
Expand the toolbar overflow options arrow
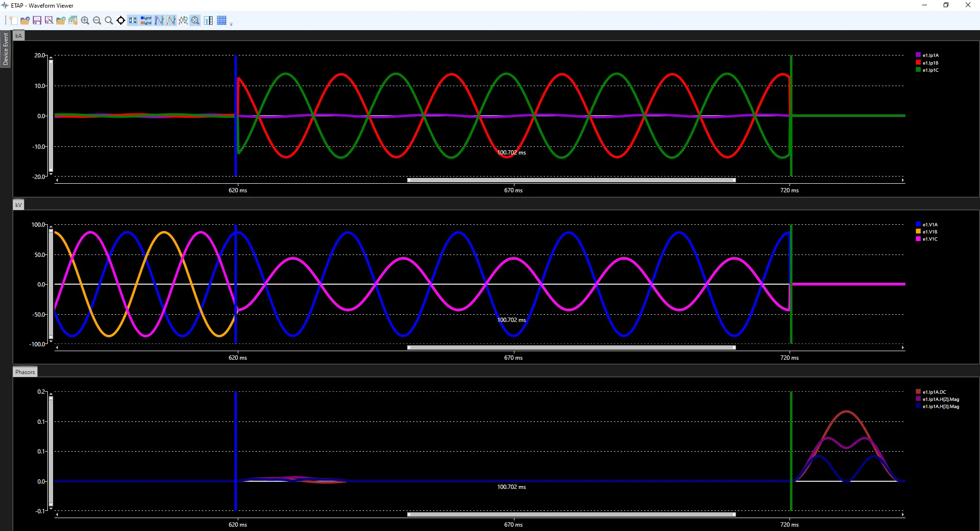tap(231, 24)
